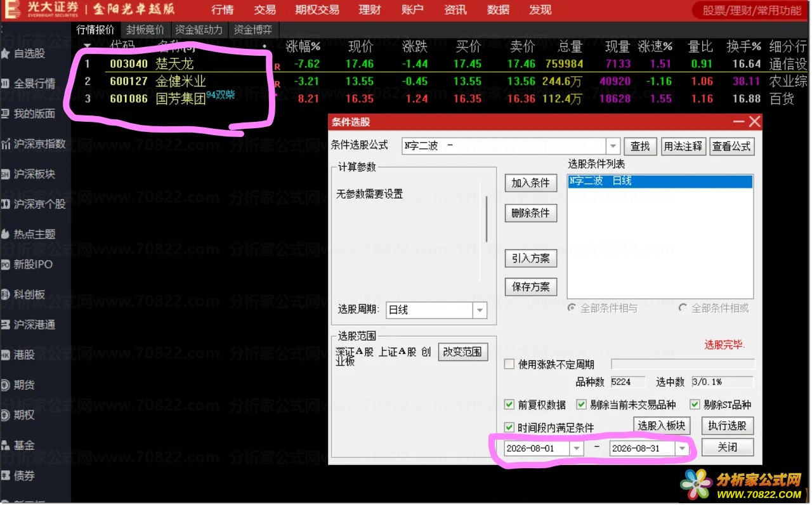The width and height of the screenshot is (812, 505).
Task: Expand 选股周期 日线 dropdown
Action: pos(480,310)
